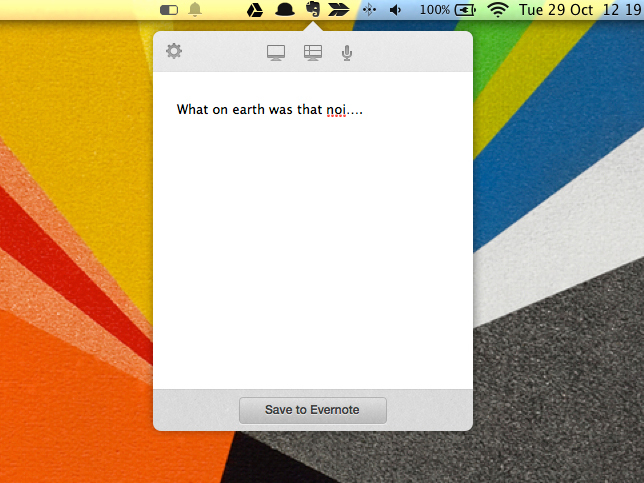
Task: Open the arrow-shaped menu bar icon
Action: (x=339, y=9)
